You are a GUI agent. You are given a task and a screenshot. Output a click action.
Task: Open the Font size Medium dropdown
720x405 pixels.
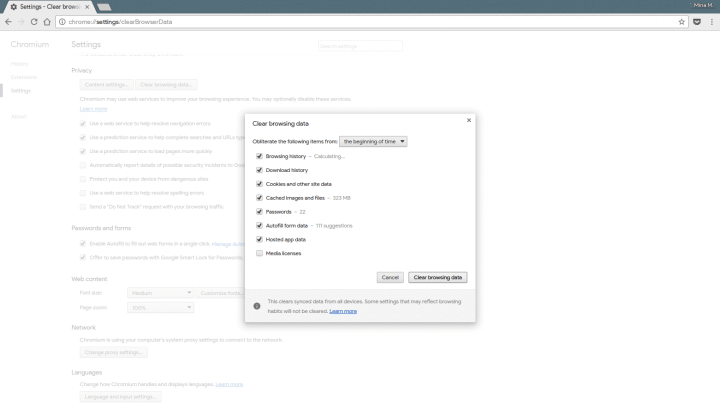[160, 293]
